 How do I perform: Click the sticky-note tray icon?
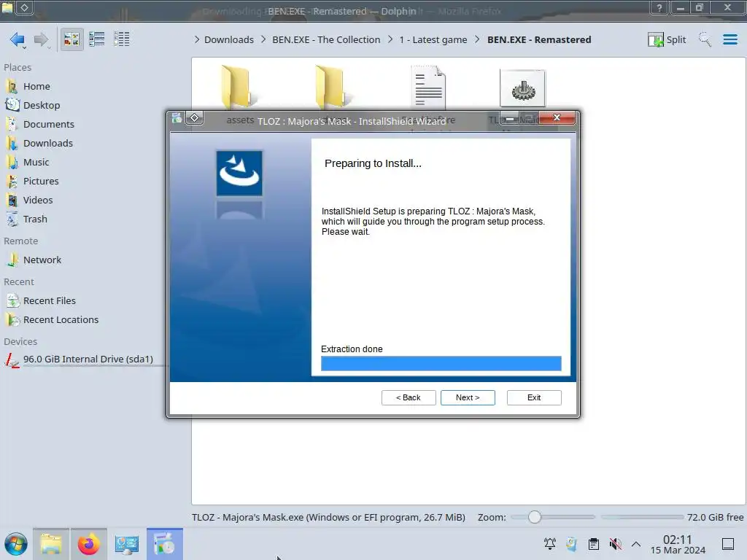[572, 544]
